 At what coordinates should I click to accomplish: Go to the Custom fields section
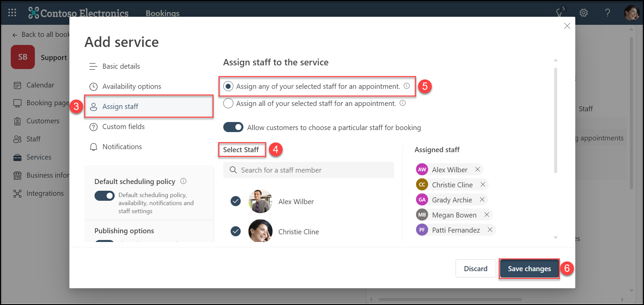[x=123, y=127]
